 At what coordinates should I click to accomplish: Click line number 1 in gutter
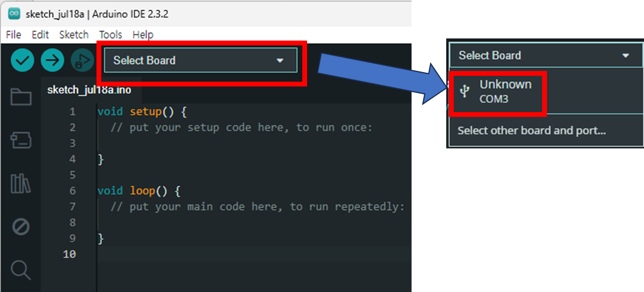(x=73, y=112)
